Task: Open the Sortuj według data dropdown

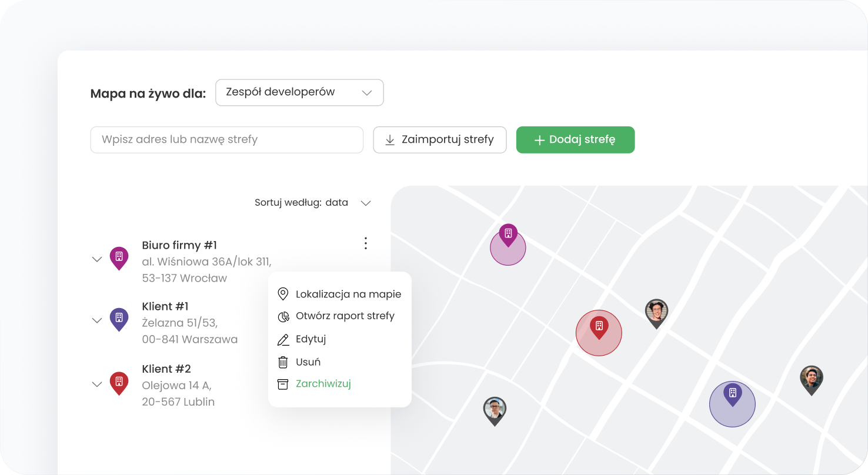Action: [x=313, y=203]
